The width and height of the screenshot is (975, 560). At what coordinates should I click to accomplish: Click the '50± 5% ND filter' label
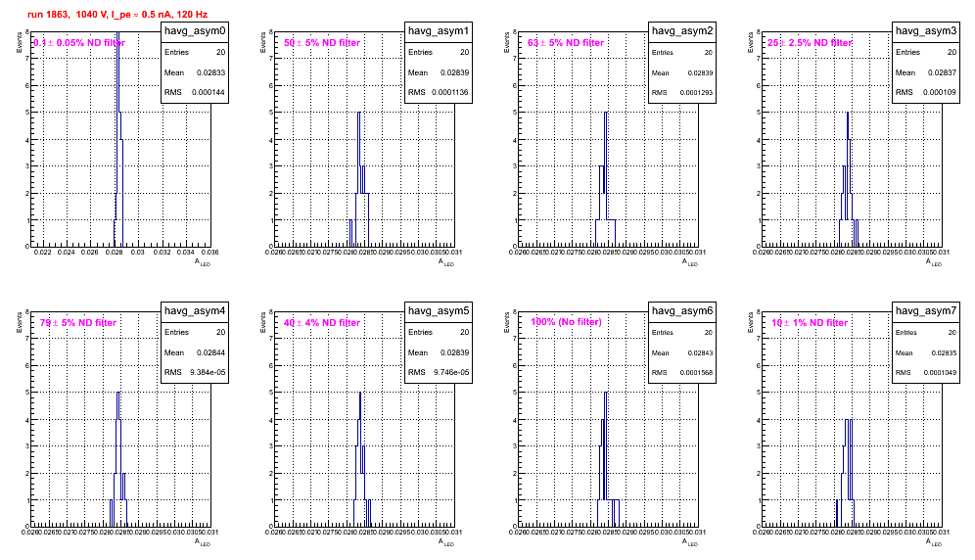[322, 43]
